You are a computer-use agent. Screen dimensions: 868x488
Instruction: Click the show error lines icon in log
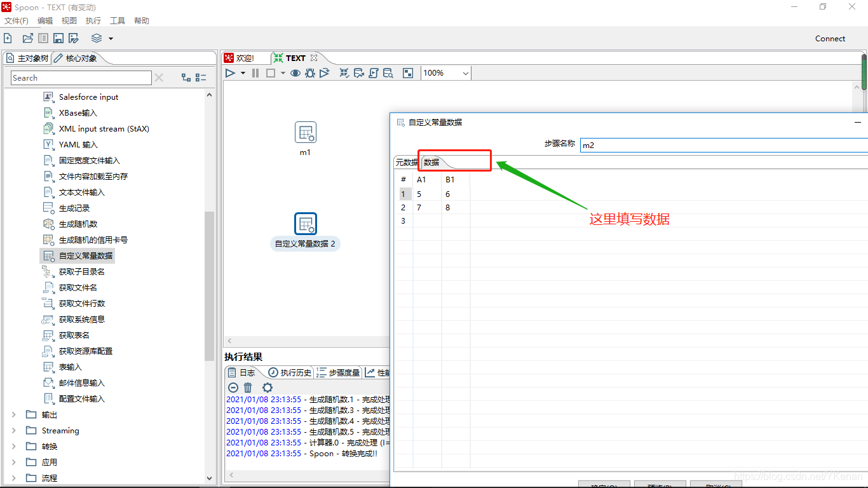pos(233,388)
